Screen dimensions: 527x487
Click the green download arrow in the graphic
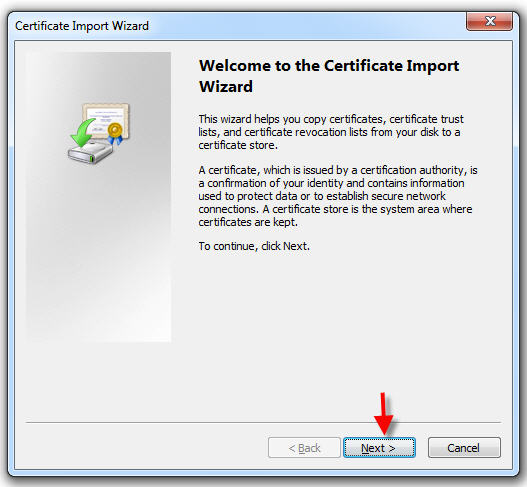point(82,133)
